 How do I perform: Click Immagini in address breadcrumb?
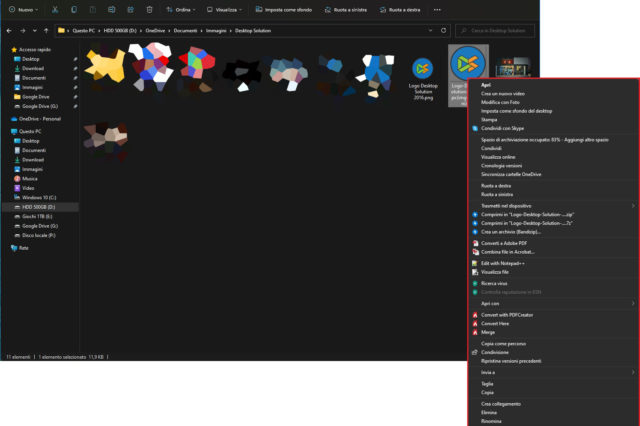(216, 31)
